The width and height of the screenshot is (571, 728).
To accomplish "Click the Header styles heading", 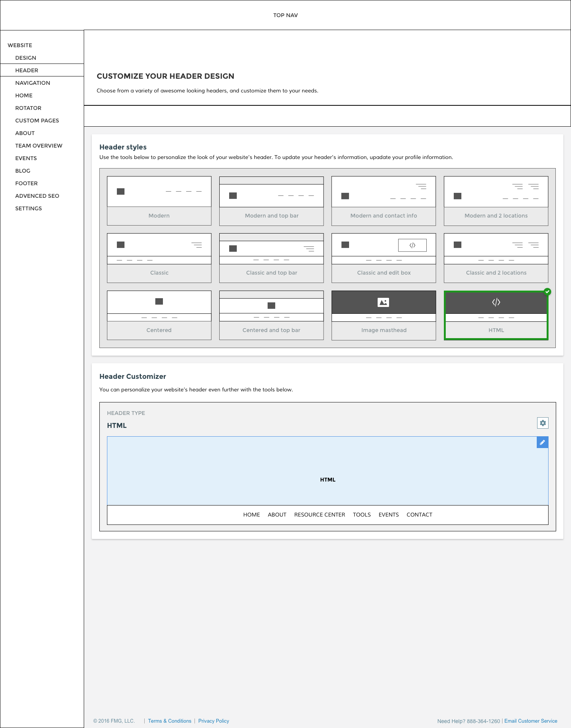I will pos(123,147).
